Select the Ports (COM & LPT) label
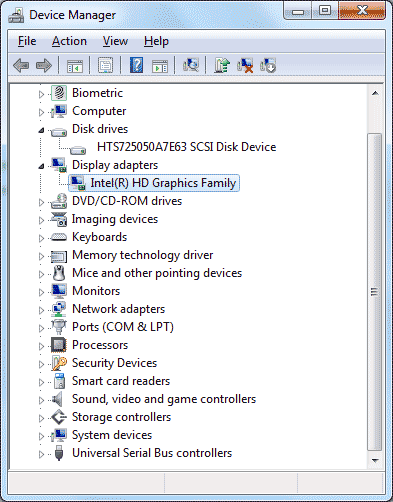 coord(123,327)
